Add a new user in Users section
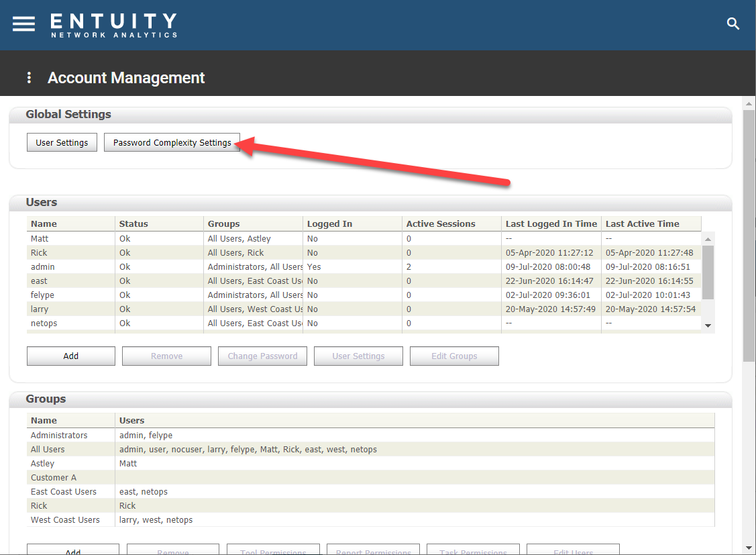This screenshot has width=756, height=555. coord(71,356)
